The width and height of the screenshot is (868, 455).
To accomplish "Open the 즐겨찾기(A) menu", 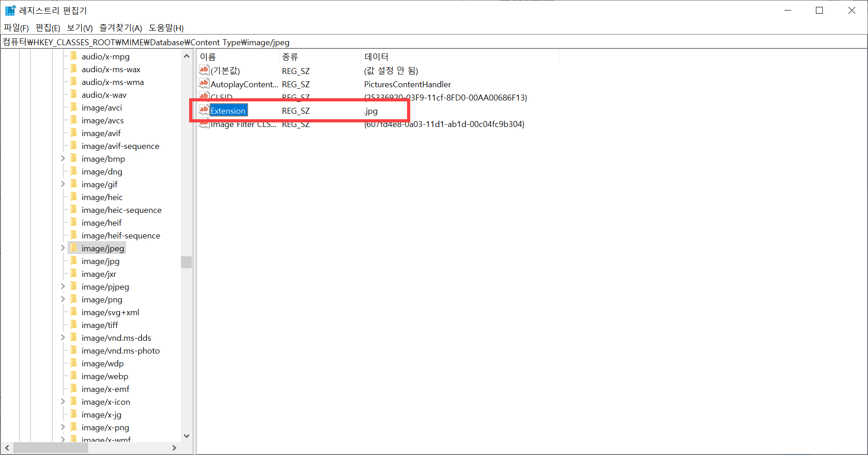I will (121, 28).
